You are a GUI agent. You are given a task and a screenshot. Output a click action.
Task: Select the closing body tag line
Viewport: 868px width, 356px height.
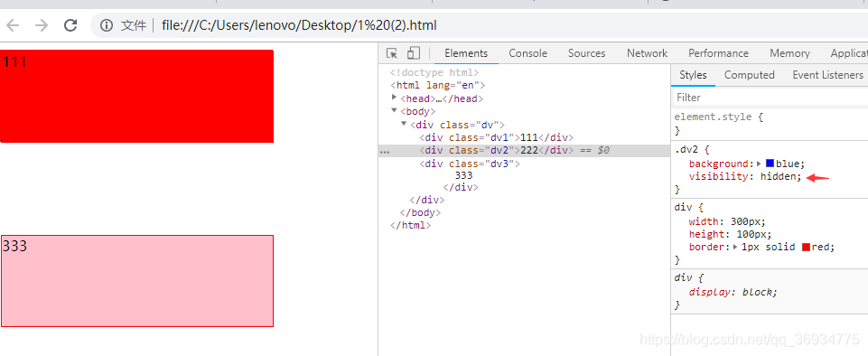420,212
